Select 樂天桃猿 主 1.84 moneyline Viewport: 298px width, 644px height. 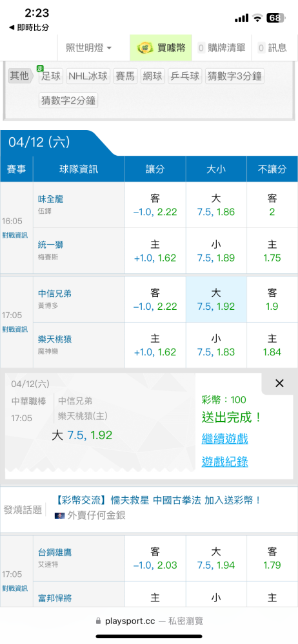pyautogui.click(x=272, y=345)
